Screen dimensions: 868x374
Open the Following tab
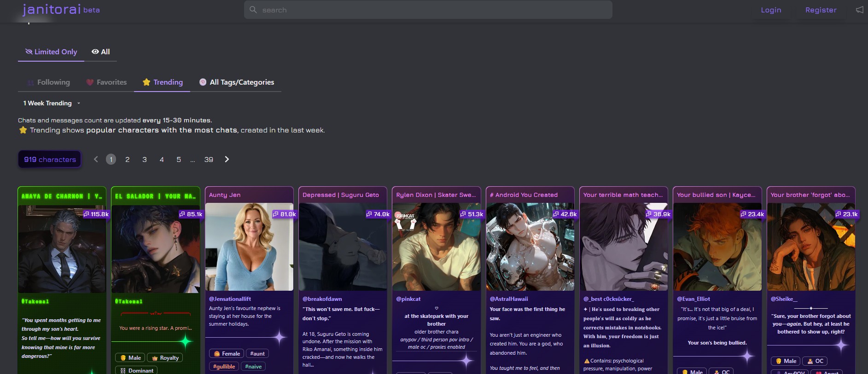(48, 82)
